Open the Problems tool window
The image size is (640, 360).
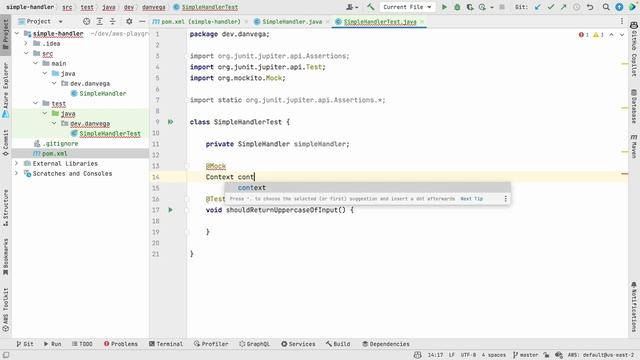121,344
